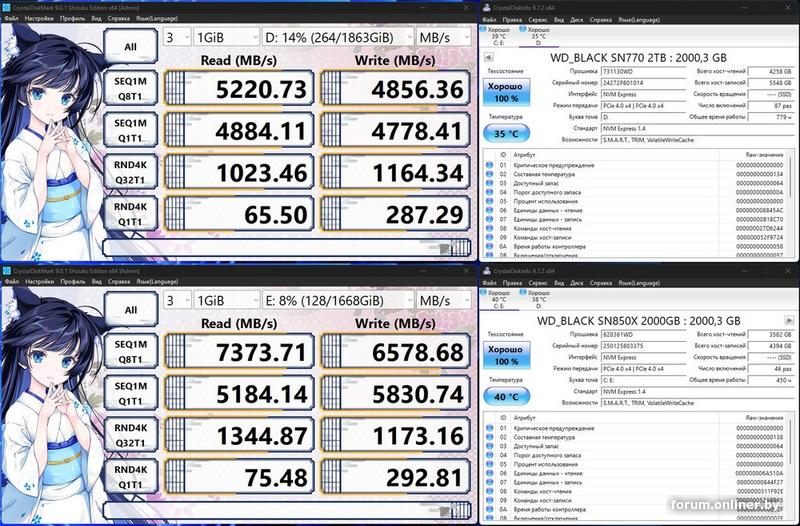Open Профиль menu in E: drive CrystalDiskMark

pos(72,282)
